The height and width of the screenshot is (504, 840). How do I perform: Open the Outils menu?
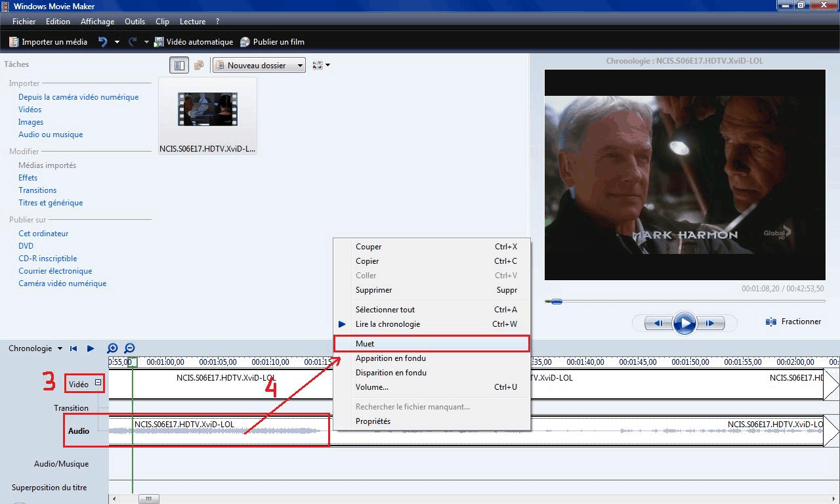[135, 22]
